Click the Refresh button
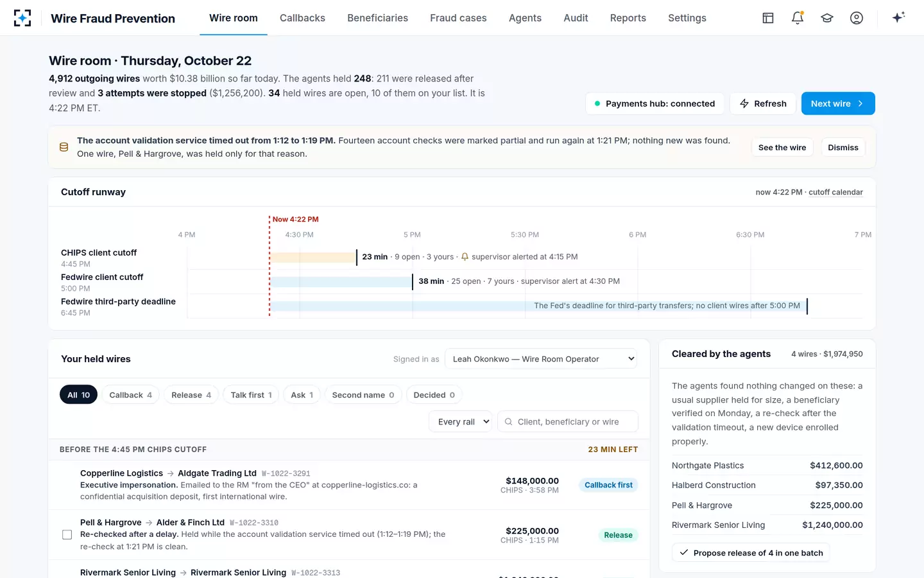Viewport: 924px width, 578px height. click(x=763, y=103)
